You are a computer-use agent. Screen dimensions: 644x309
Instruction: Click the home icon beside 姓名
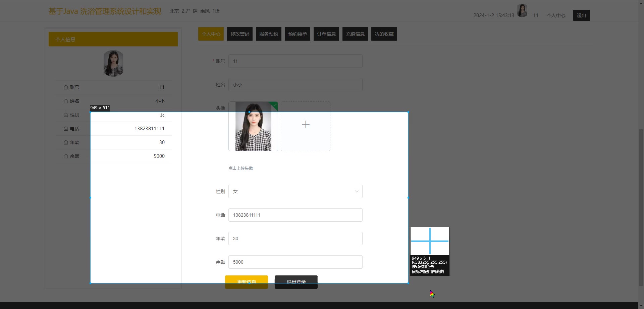pos(66,101)
